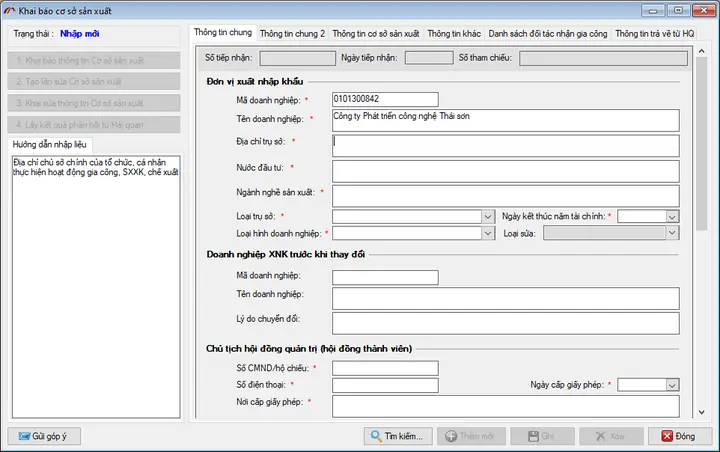Open Ngày cấp giấy phép date dropdown

672,385
